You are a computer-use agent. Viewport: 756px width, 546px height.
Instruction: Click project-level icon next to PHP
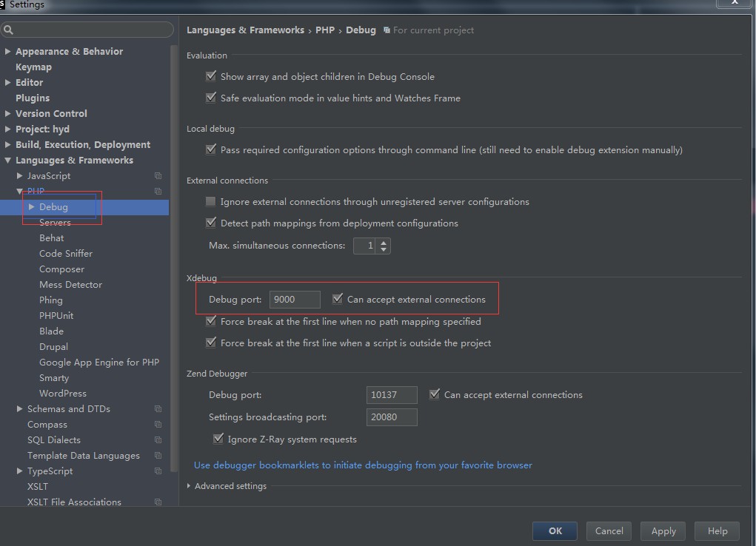coord(158,192)
